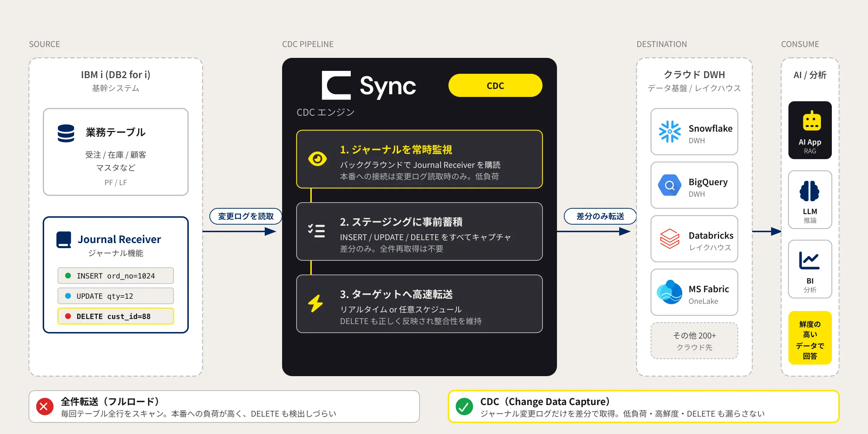Click the MS Fabric logo icon
This screenshot has height=434, width=868.
click(669, 292)
